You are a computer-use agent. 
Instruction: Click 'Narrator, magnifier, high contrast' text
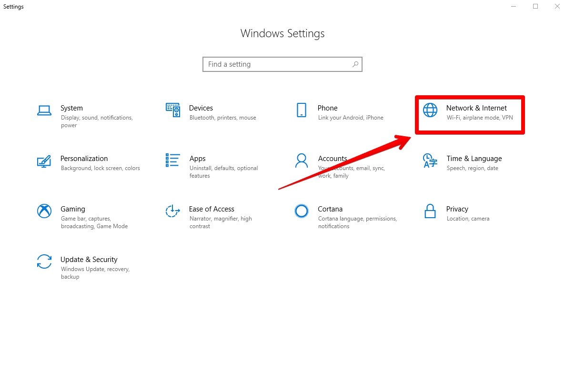[x=221, y=222]
